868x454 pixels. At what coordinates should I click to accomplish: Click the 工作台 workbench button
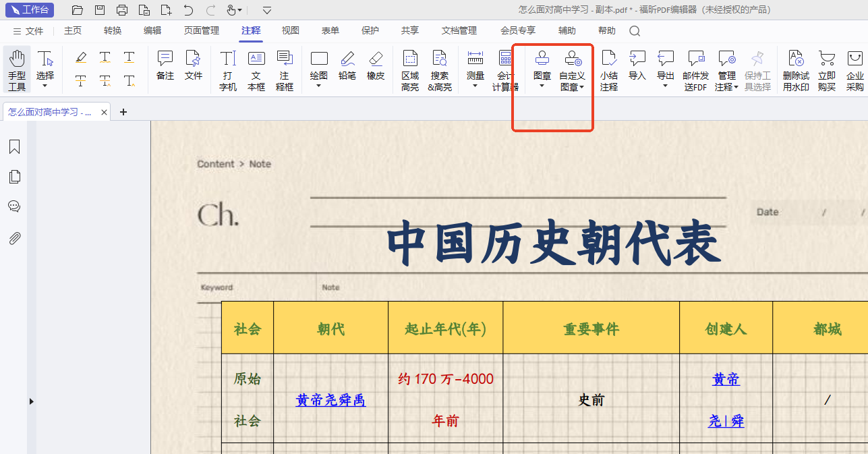pos(30,10)
